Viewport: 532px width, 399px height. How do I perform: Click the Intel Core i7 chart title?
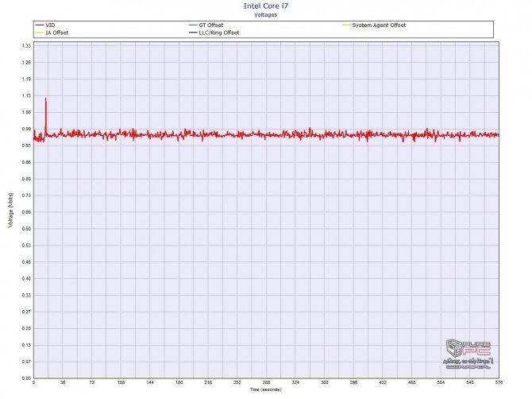[266, 6]
